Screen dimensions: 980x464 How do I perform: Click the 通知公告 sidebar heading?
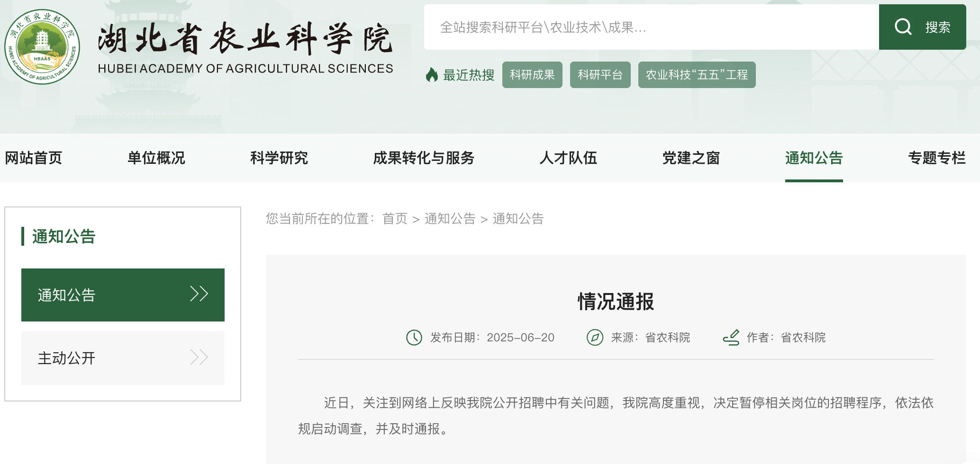(x=64, y=236)
